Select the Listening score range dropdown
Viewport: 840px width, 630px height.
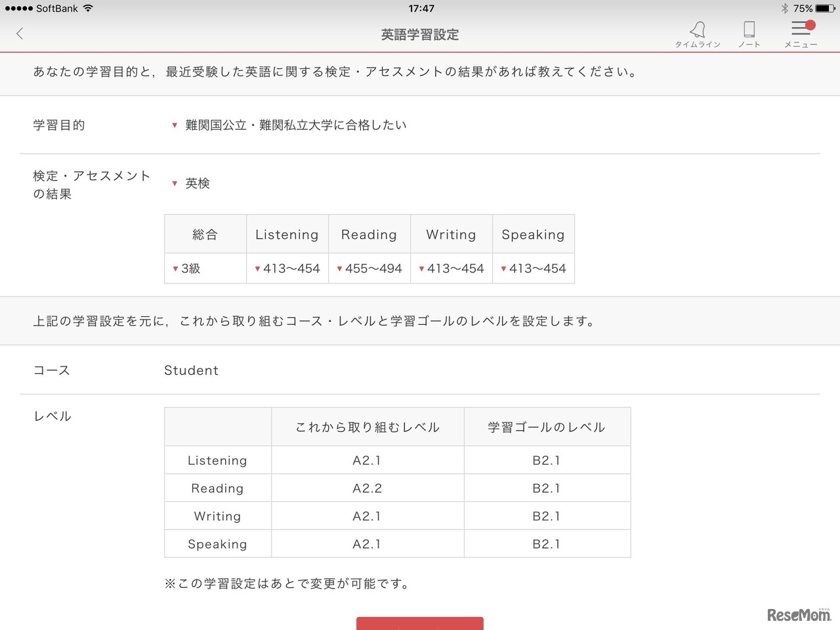tap(287, 268)
